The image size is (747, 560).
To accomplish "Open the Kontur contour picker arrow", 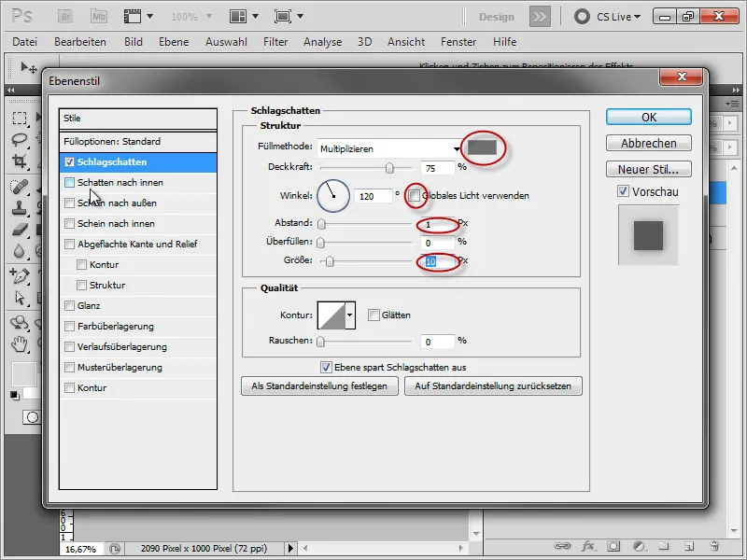I will [350, 315].
